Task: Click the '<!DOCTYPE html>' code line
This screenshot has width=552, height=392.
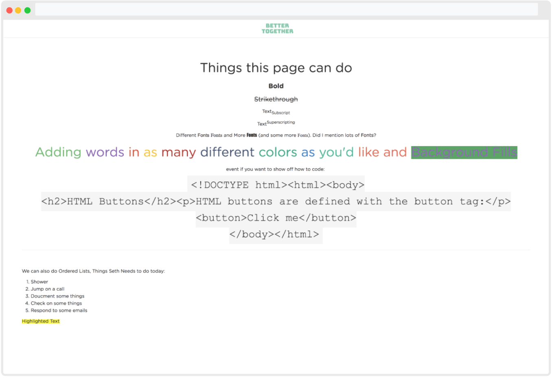Action: pos(277,185)
